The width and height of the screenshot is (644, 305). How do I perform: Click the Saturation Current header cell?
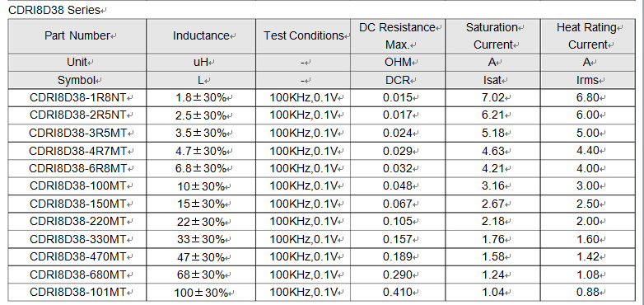pos(492,35)
